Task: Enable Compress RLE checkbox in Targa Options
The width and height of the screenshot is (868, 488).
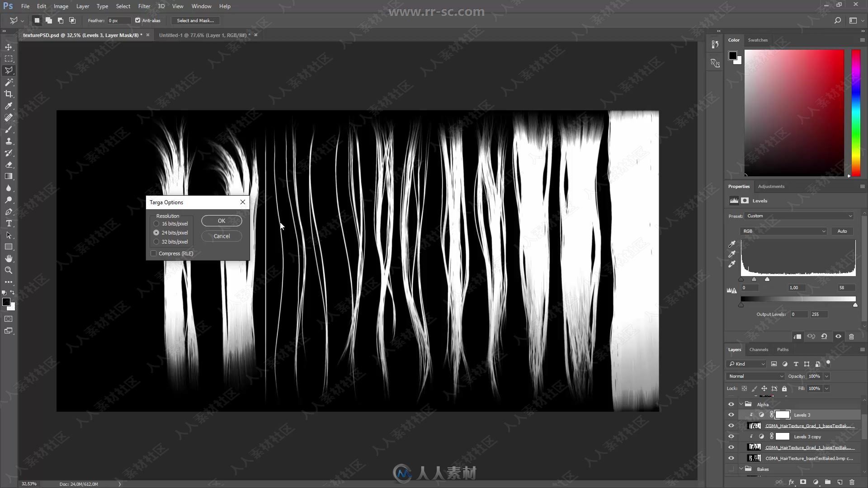Action: click(x=153, y=253)
